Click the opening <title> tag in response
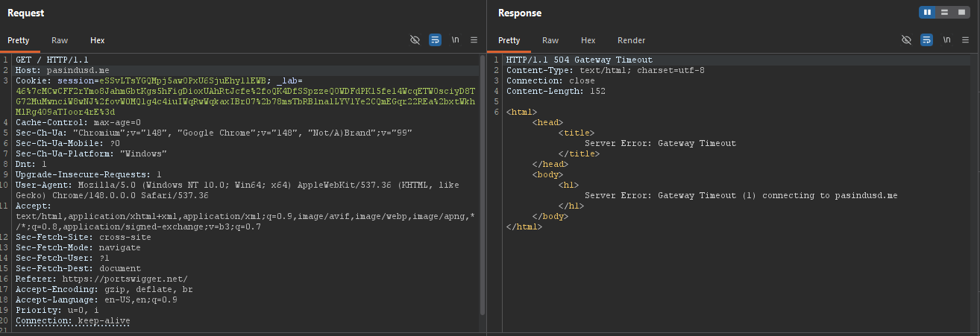This screenshot has height=336, width=980. tap(577, 133)
